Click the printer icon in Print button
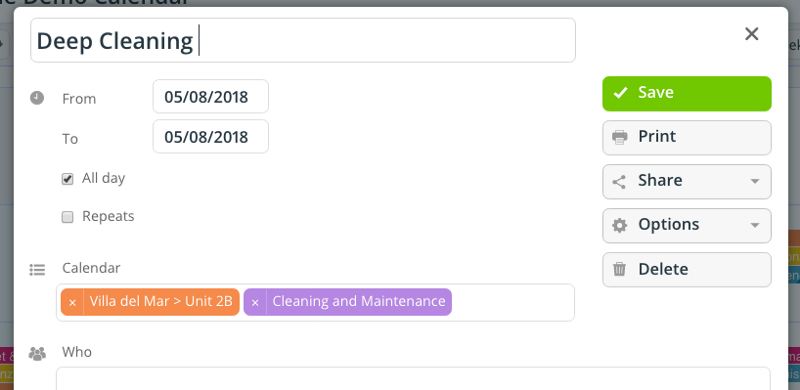The image size is (800, 390). pyautogui.click(x=619, y=137)
